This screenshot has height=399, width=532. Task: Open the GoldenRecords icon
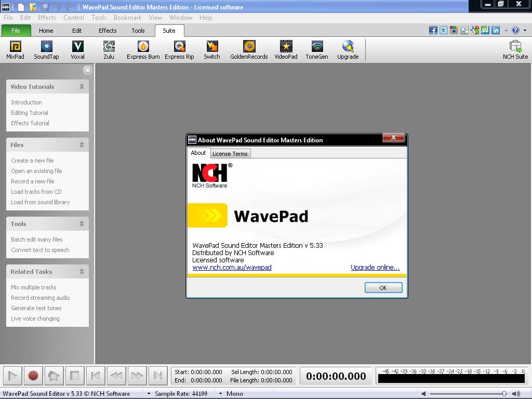click(x=249, y=50)
